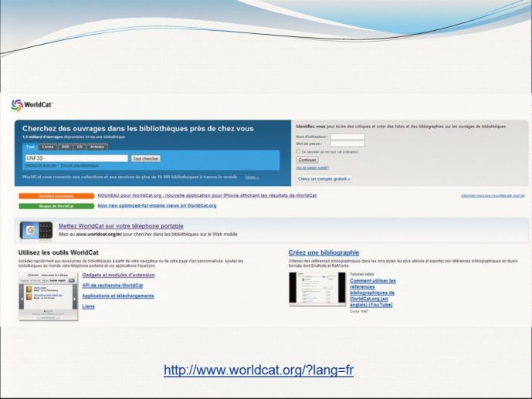Toggle the Se rappeler de moi checkbox

click(x=299, y=151)
